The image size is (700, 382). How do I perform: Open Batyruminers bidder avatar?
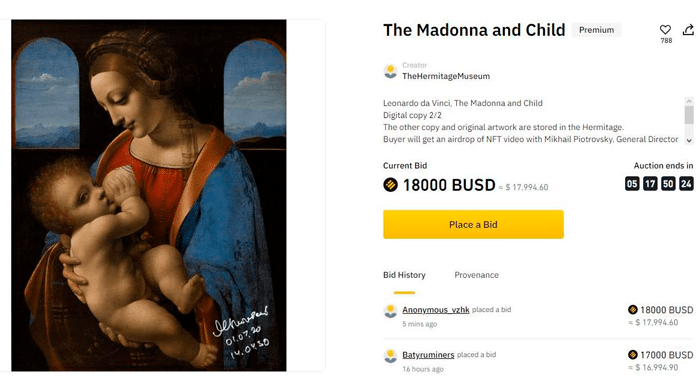[391, 356]
